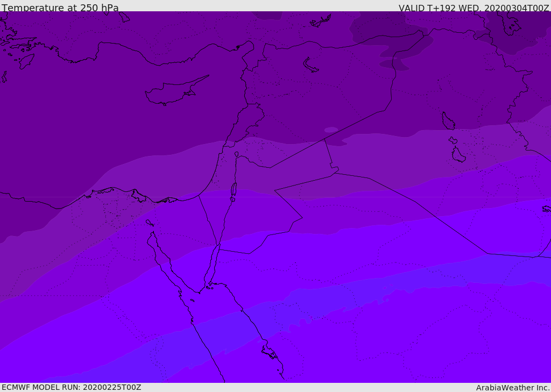551x392 pixels.
Task: Click the Dead Sea outline
Action: pos(234,190)
